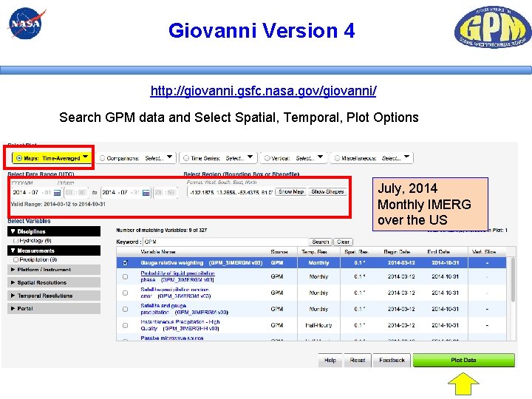Image resolution: width=532 pixels, height=399 pixels.
Task: Check Satellite-precipitation random error checkbox
Action: pos(125,293)
